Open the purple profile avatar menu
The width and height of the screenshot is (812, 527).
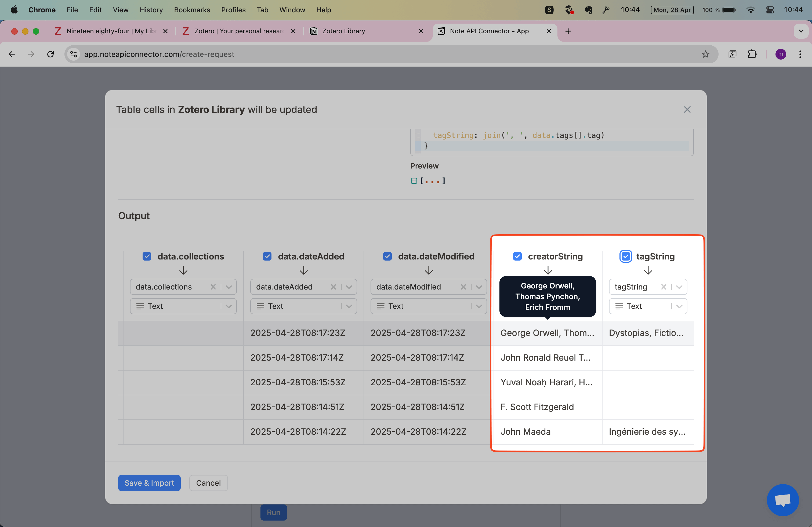point(781,54)
